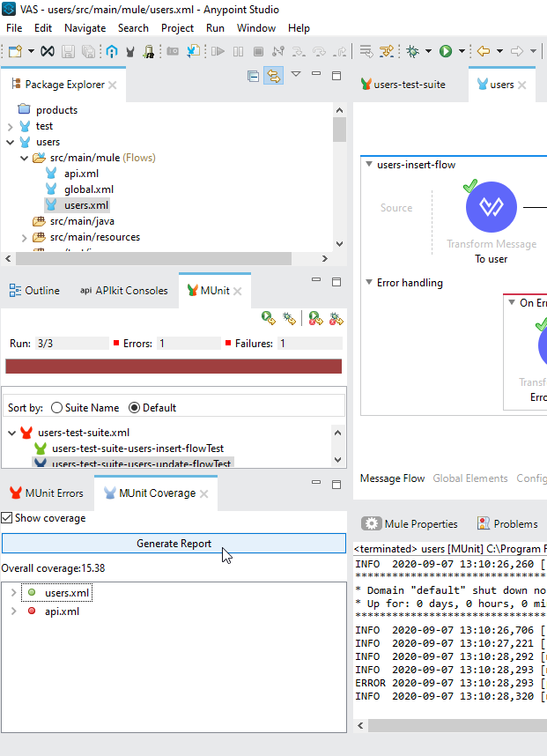Collapse users-test-suite.xml in MUnit results
Image resolution: width=547 pixels, height=756 pixels.
point(12,433)
